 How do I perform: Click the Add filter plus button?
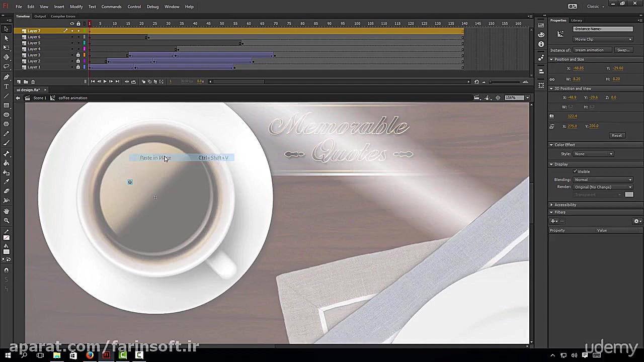(553, 221)
